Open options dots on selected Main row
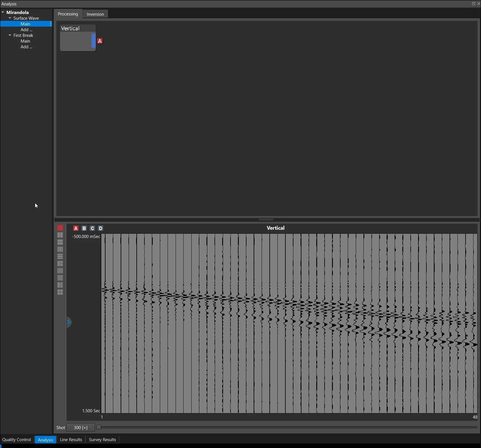Viewport: 481px width, 448px height. point(51,24)
